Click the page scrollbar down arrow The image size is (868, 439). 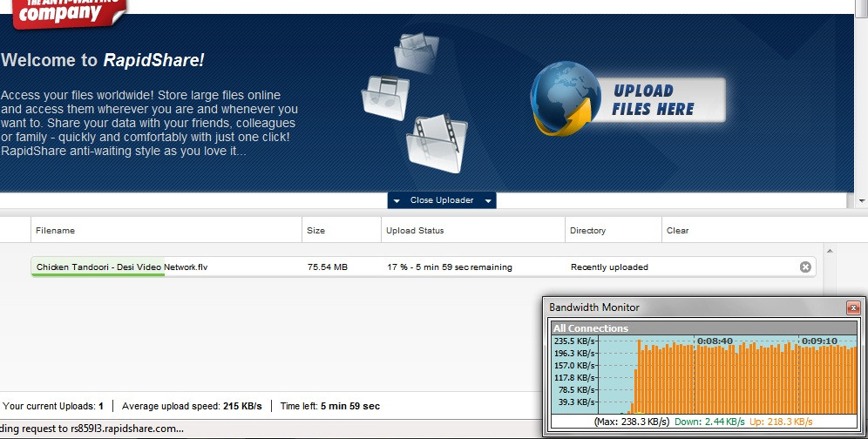coord(862,200)
